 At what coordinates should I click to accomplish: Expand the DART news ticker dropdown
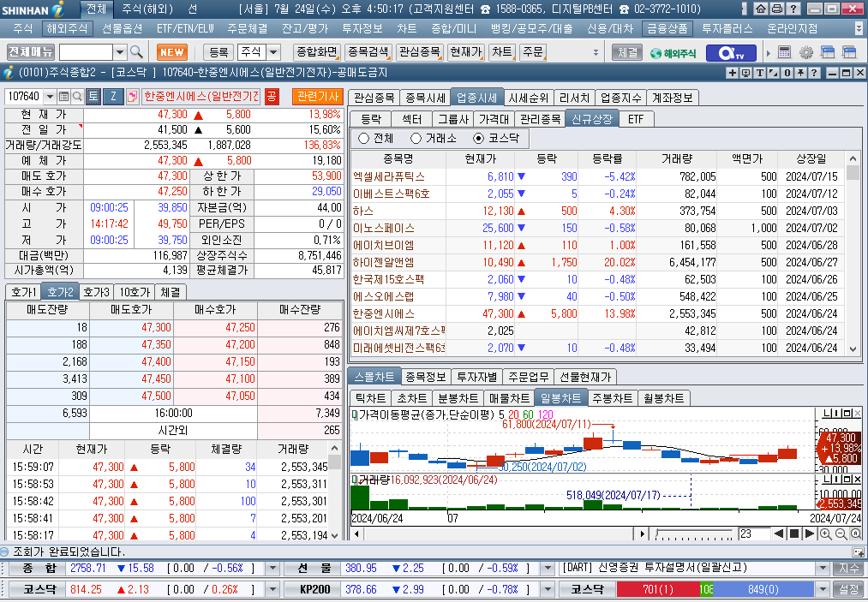tap(823, 569)
